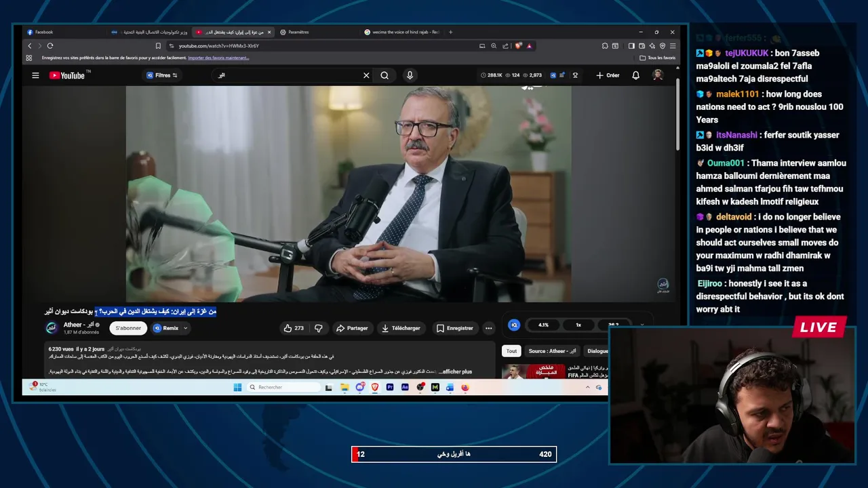Image resolution: width=868 pixels, height=488 pixels.
Task: Start voice search with the microphone icon
Action: tap(410, 75)
